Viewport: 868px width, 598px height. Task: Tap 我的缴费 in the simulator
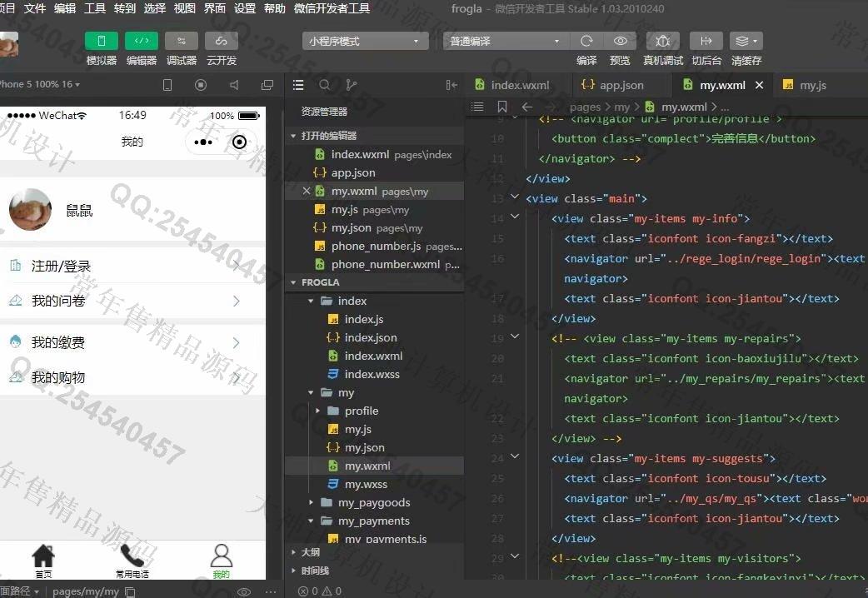coord(132,342)
